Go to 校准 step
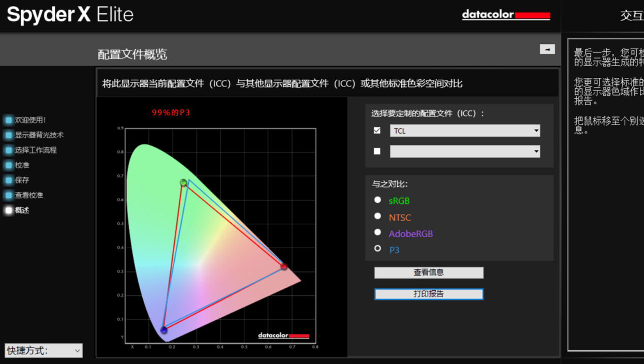 point(22,165)
